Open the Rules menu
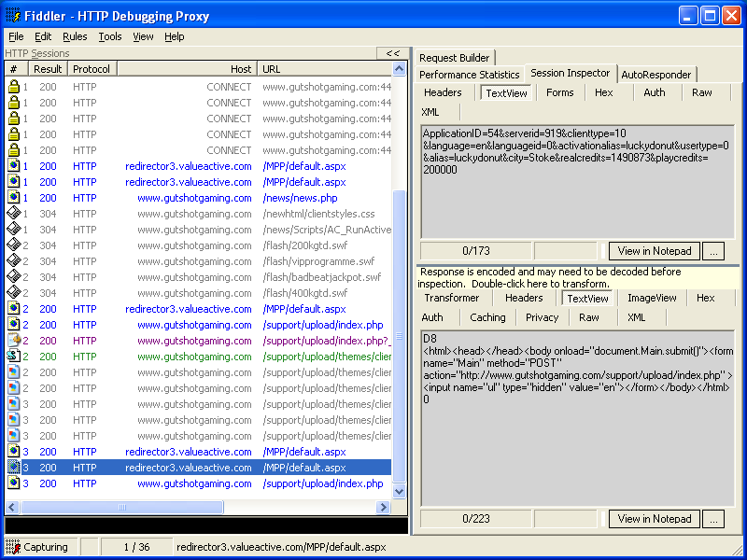This screenshot has height=560, width=747. tap(75, 36)
